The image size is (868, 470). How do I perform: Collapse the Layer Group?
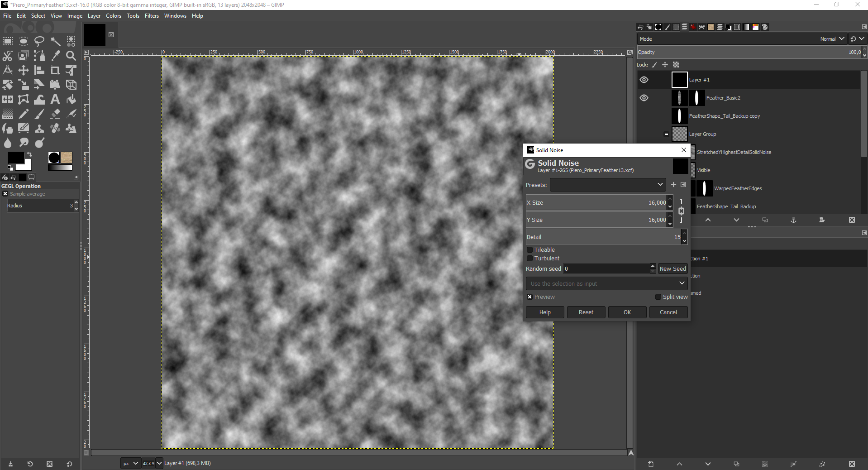click(665, 134)
